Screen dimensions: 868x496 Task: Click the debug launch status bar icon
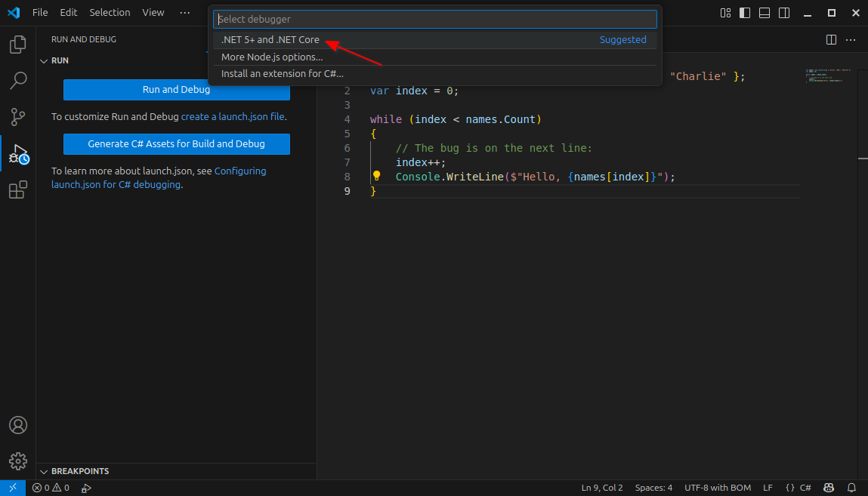pyautogui.click(x=86, y=488)
